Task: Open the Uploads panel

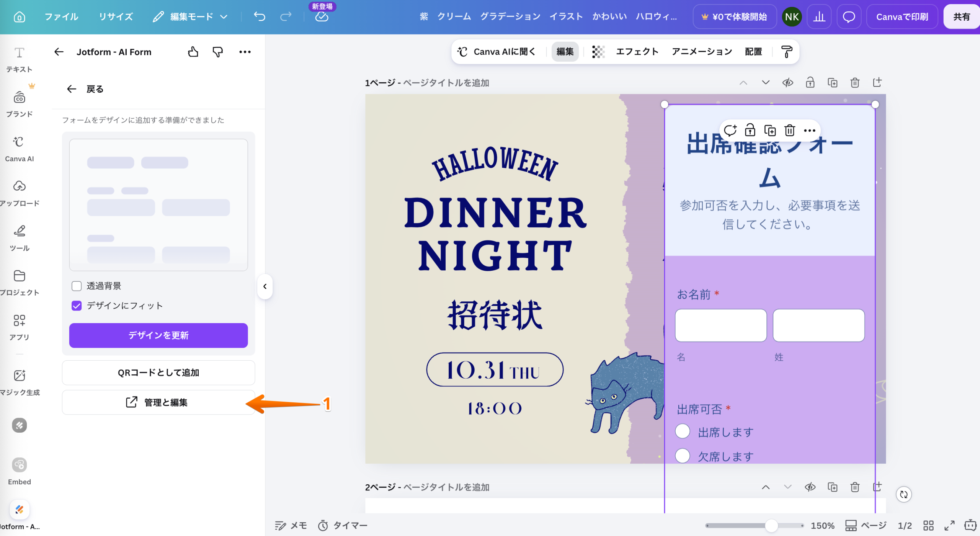Action: click(19, 193)
